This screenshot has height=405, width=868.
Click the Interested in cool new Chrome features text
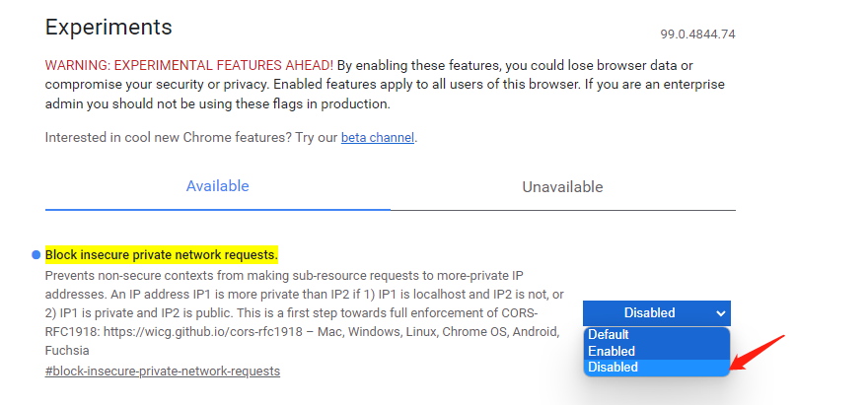169,137
